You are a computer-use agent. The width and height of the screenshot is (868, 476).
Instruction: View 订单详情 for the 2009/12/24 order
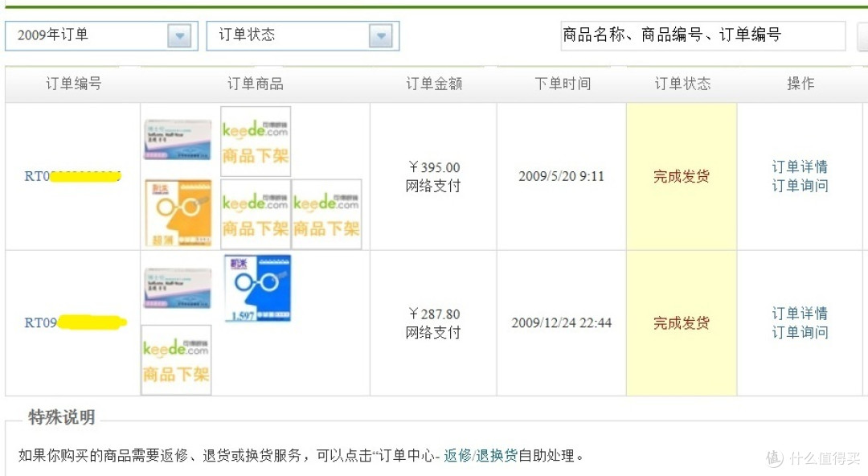point(800,314)
